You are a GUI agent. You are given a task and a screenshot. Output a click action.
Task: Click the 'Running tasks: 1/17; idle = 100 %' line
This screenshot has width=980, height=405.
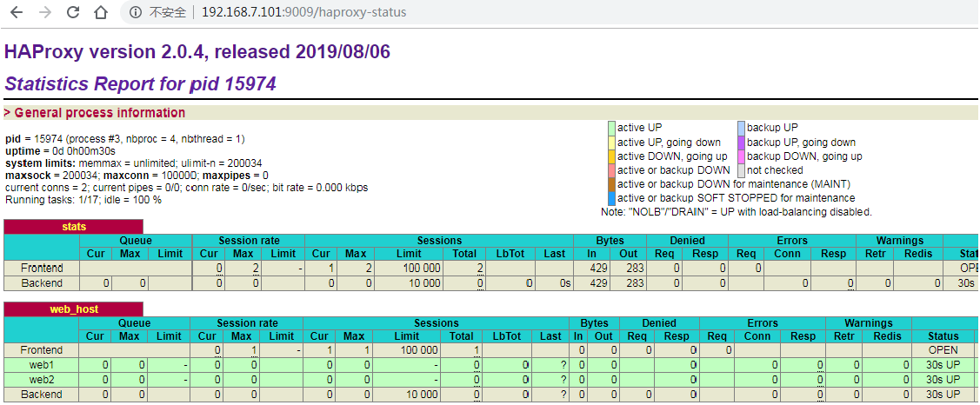point(83,200)
